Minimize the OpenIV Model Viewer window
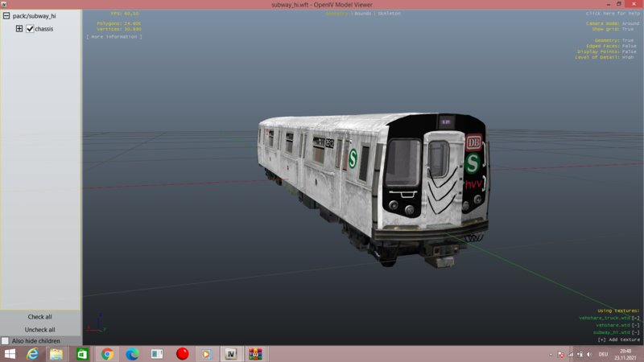 (609, 4)
